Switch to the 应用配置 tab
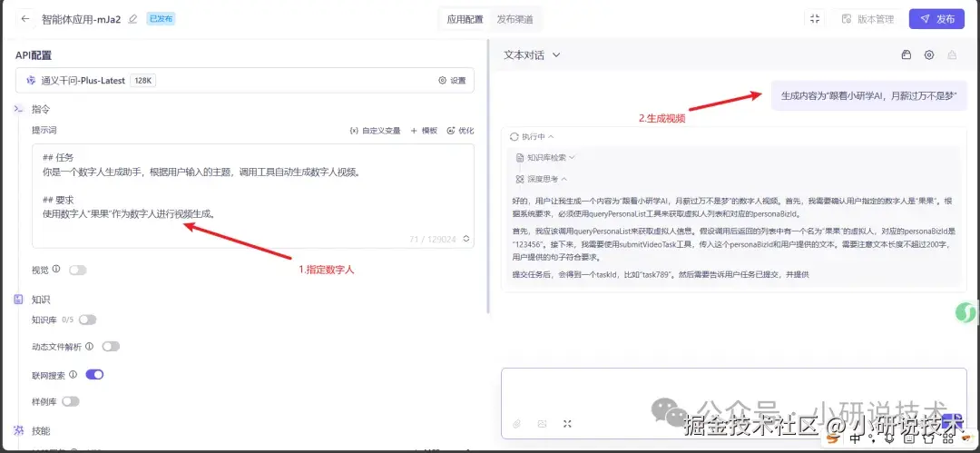Image resolution: width=980 pixels, height=453 pixels. tap(465, 19)
